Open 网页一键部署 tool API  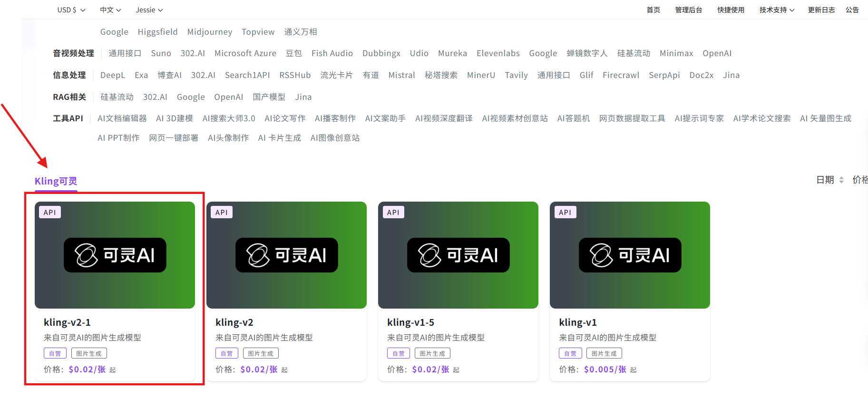click(174, 138)
